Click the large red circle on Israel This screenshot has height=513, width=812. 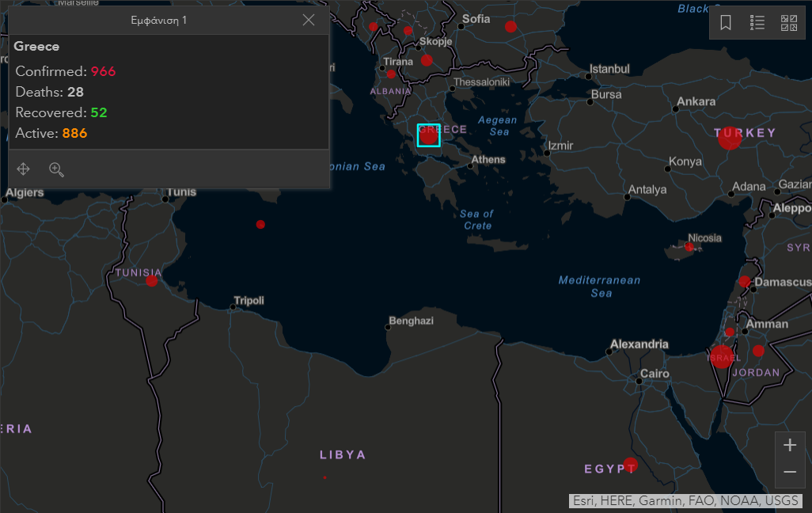tap(722, 356)
